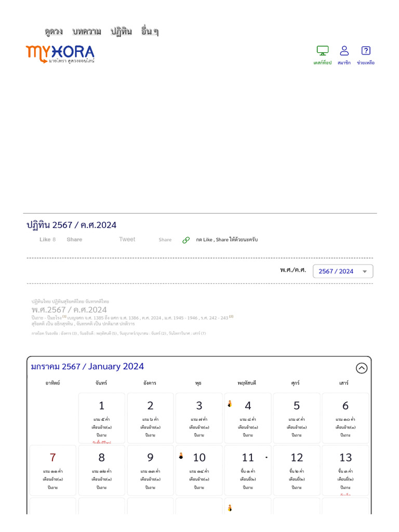Click the Facebook Like button
399x532 pixels.
(x=47, y=240)
